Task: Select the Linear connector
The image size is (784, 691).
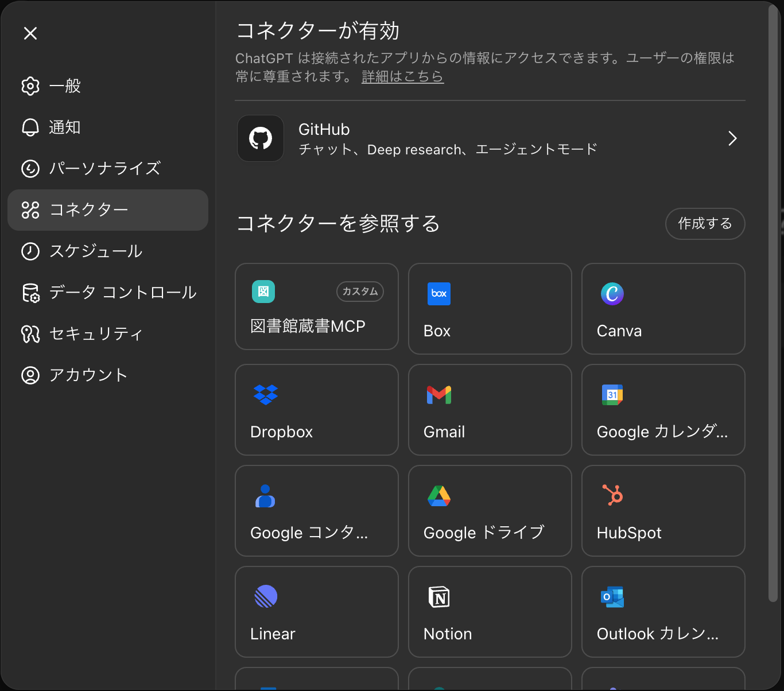Action: [316, 611]
